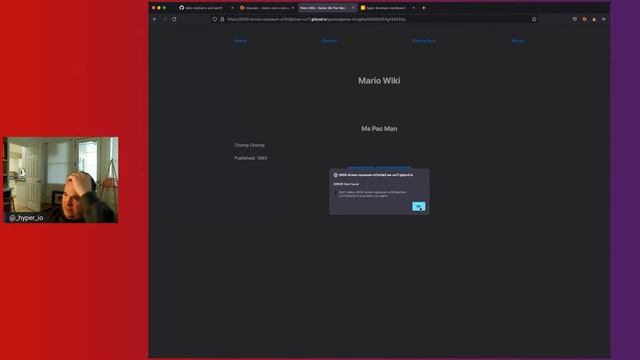Open the Characters nav link
Screen dimensions: 640x360
tap(424, 41)
